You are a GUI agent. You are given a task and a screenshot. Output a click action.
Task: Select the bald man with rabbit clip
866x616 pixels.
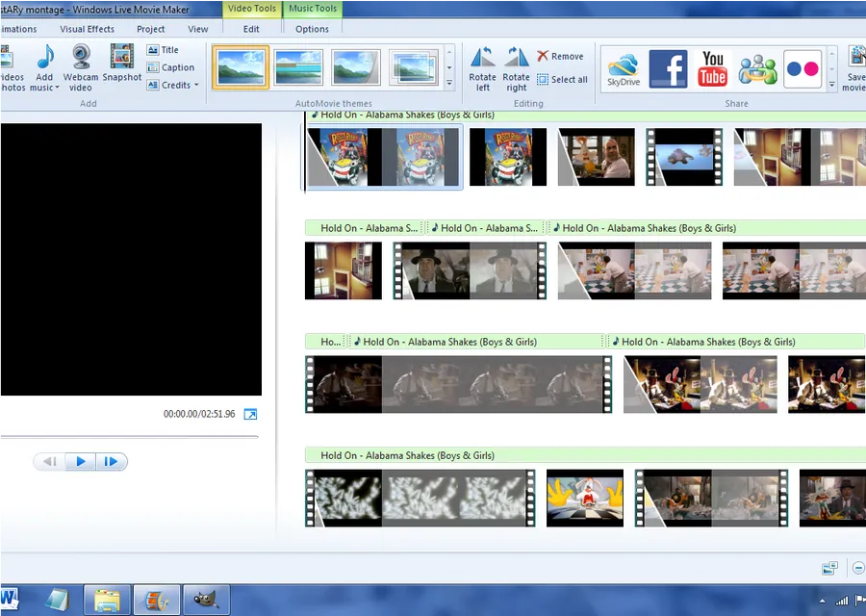[597, 157]
